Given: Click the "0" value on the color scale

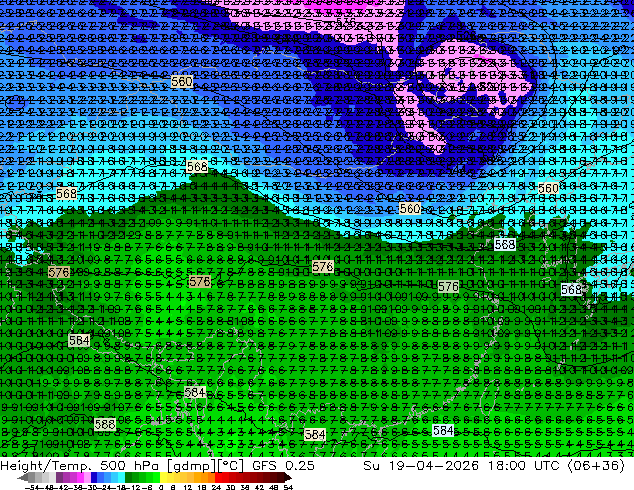Looking at the screenshot, I should point(161,487).
